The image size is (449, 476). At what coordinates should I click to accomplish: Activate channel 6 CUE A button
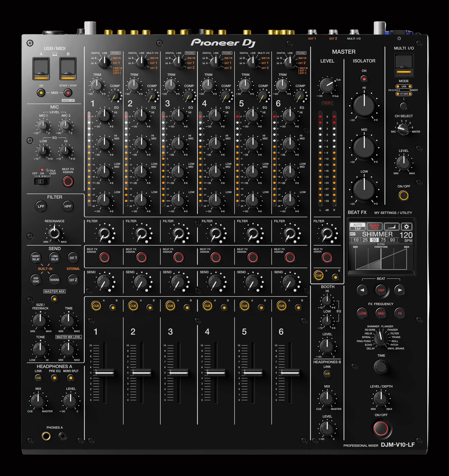(282, 306)
